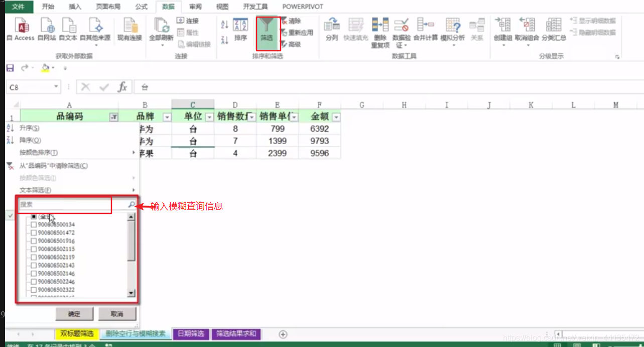Open the 品牌 column filter dropdown

coord(167,116)
